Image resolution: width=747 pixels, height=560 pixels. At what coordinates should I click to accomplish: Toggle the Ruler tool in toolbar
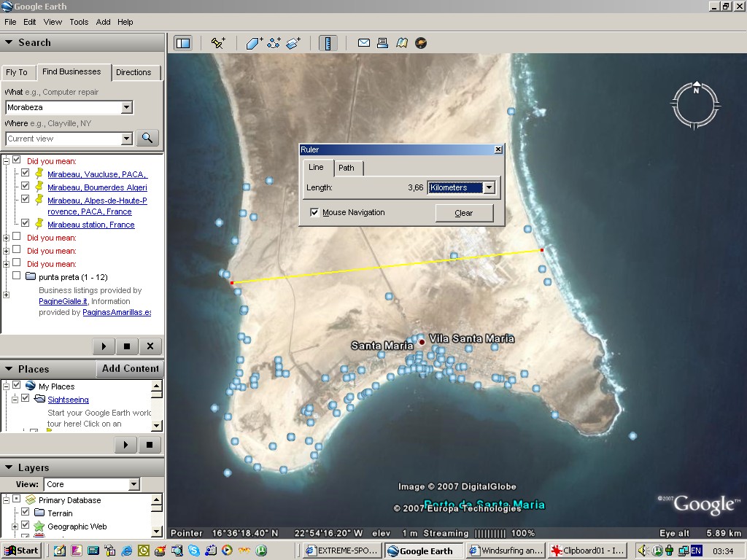pos(328,43)
